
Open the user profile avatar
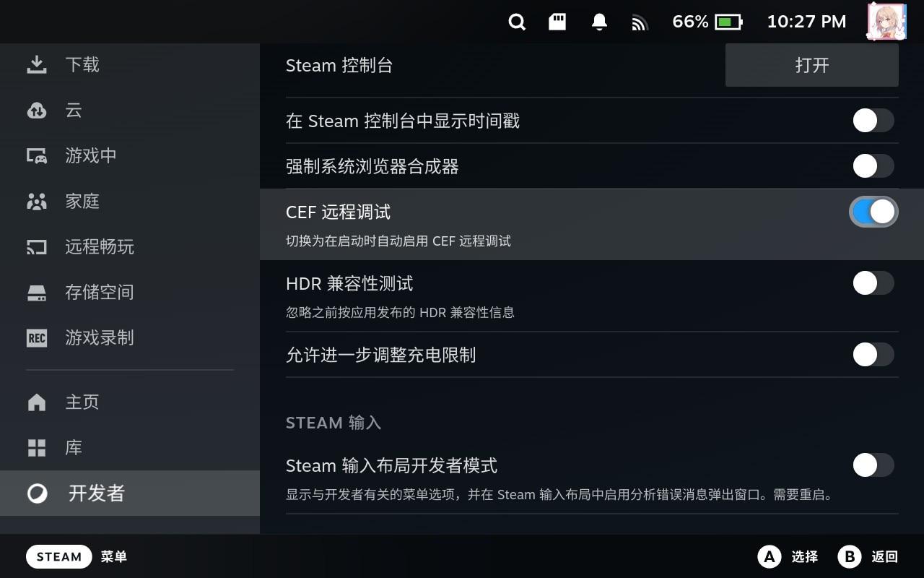pyautogui.click(x=886, y=22)
